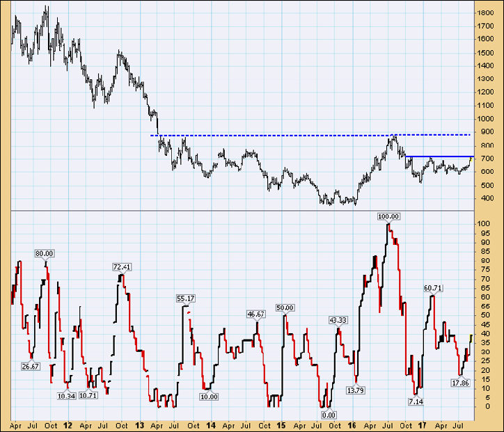Image resolution: width=504 pixels, height=432 pixels.
Task: Select the 26.67 trough label
Action: tap(30, 366)
